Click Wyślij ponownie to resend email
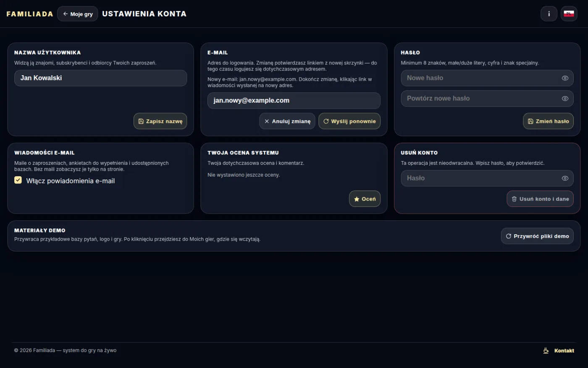The width and height of the screenshot is (588, 368). [349, 121]
